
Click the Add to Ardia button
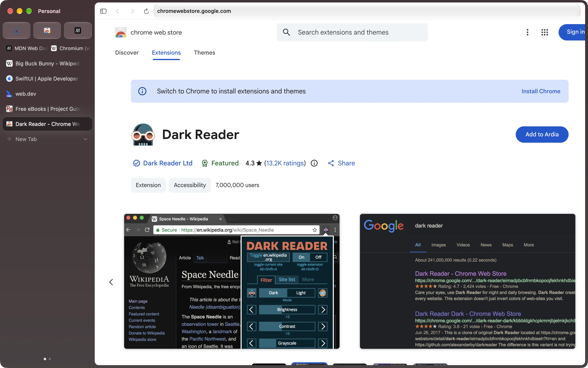tap(542, 134)
